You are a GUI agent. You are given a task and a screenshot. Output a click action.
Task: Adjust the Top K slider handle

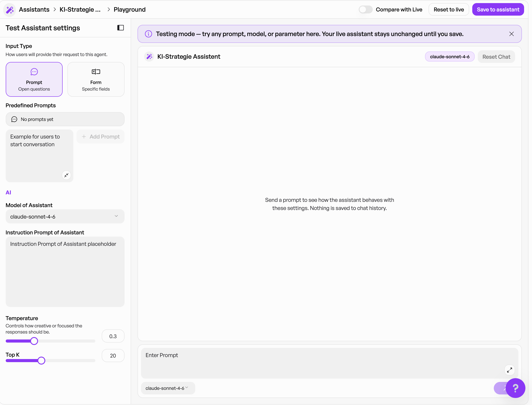click(42, 360)
